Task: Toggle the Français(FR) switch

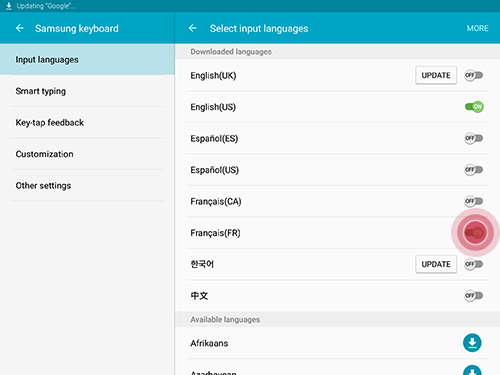Action: (x=474, y=232)
